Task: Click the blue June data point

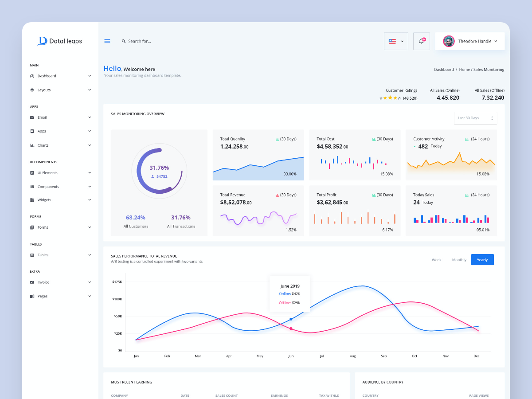Action: pyautogui.click(x=291, y=319)
